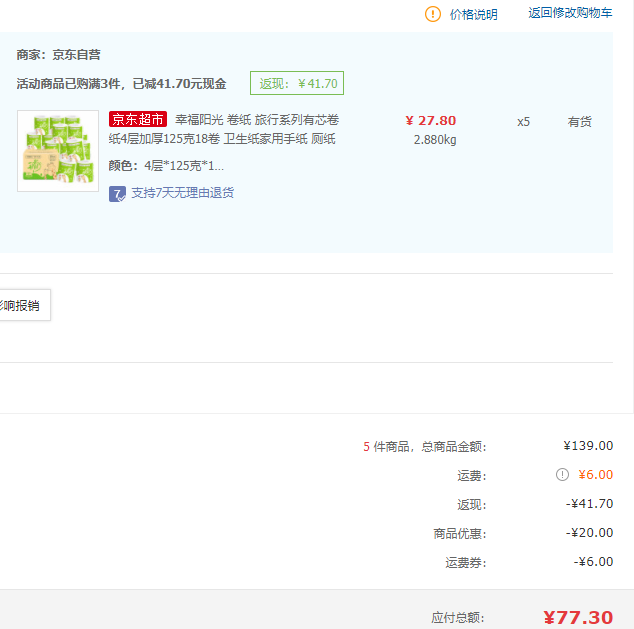Click the orange price info exclamation icon
The width and height of the screenshot is (634, 629).
tap(433, 14)
